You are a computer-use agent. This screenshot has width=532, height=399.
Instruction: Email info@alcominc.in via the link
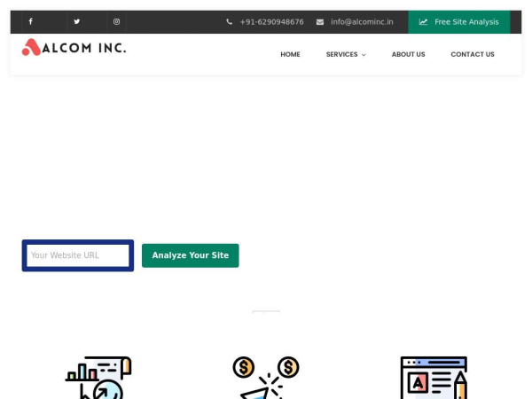tap(362, 22)
